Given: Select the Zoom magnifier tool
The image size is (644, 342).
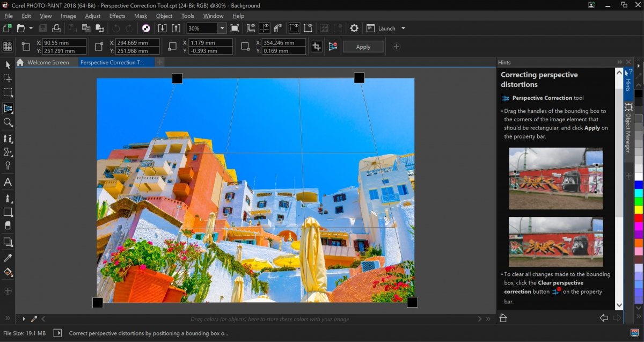Looking at the screenshot, I should pyautogui.click(x=8, y=123).
